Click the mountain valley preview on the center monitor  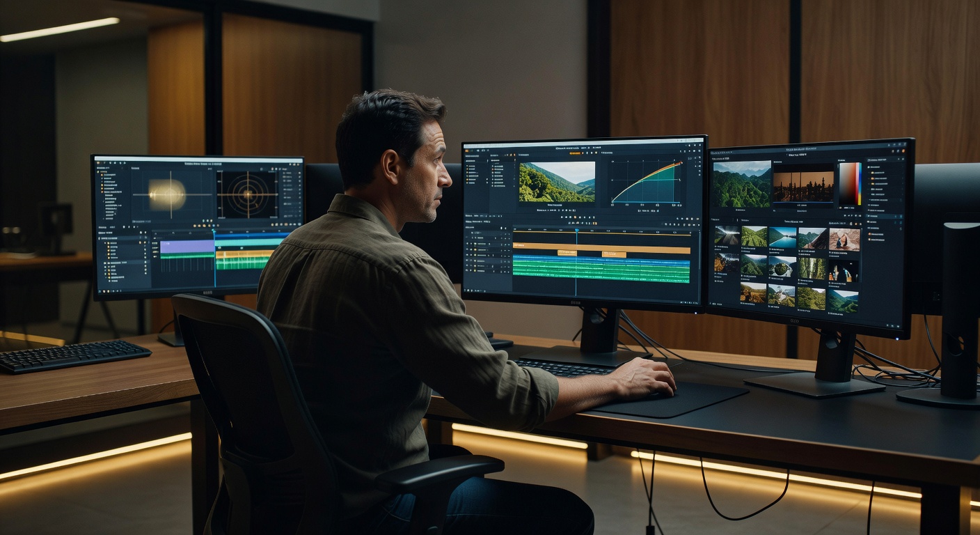(x=557, y=182)
